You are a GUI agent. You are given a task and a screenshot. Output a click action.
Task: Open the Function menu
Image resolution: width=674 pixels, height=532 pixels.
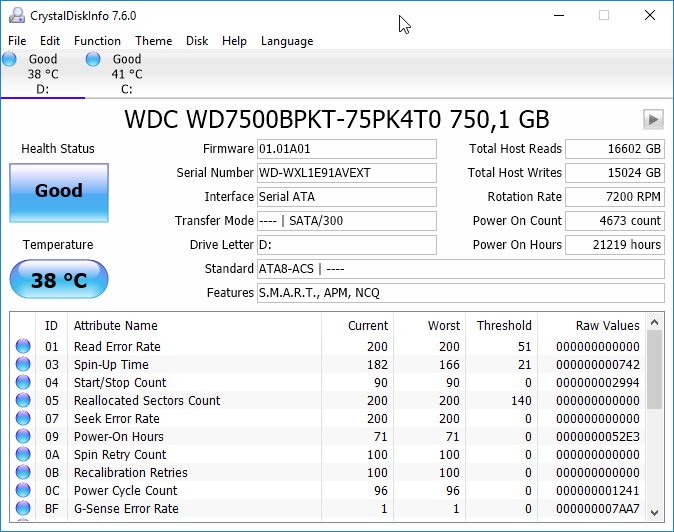(98, 41)
